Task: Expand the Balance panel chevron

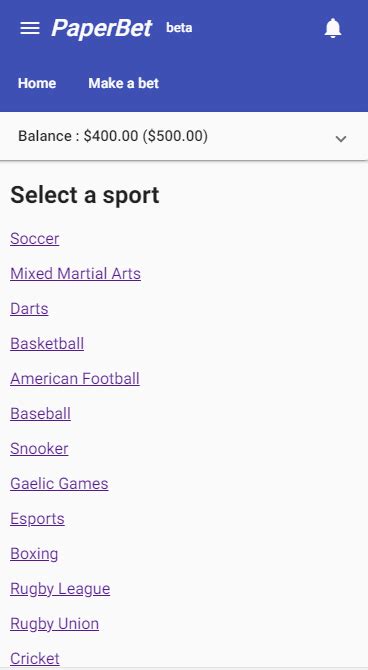Action: pyautogui.click(x=341, y=138)
